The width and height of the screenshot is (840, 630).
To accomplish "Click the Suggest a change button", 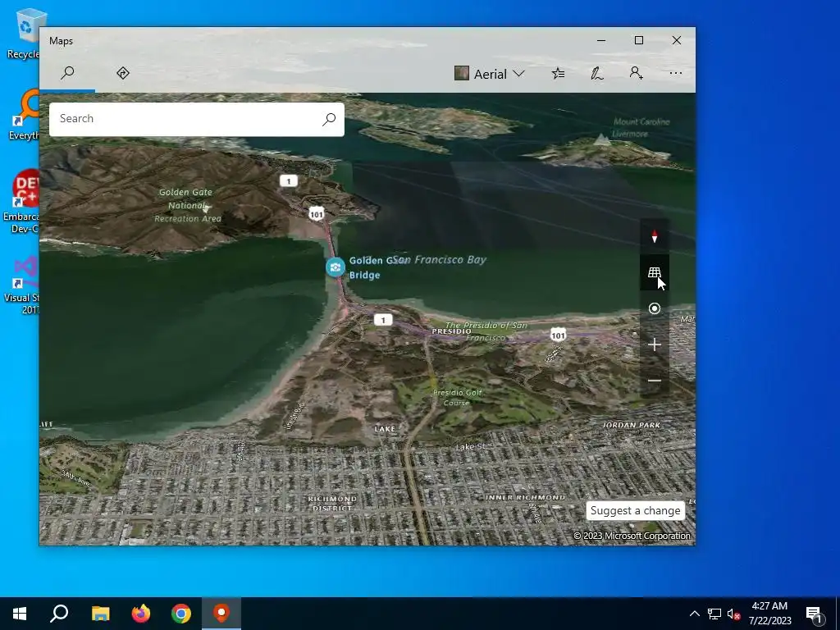I will [x=636, y=510].
